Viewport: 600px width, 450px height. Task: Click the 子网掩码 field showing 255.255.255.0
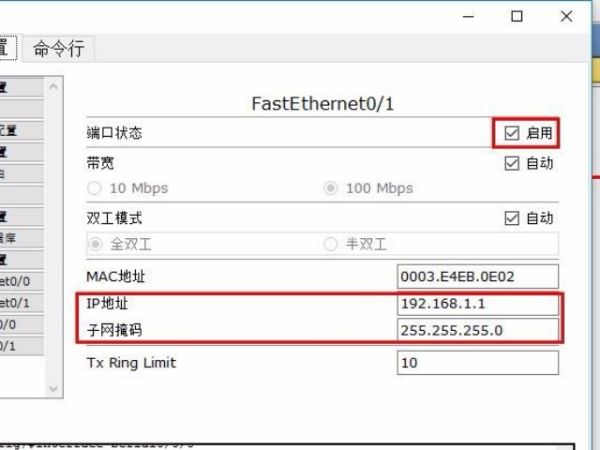pyautogui.click(x=478, y=330)
